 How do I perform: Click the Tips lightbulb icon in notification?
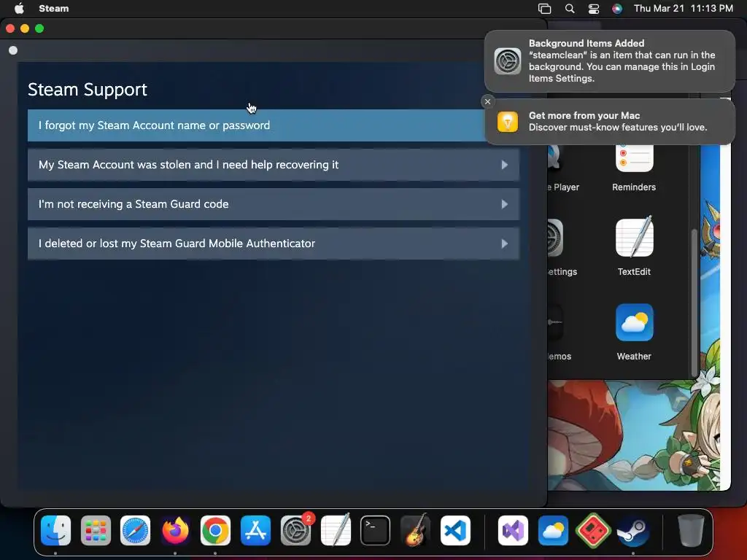[x=508, y=122]
